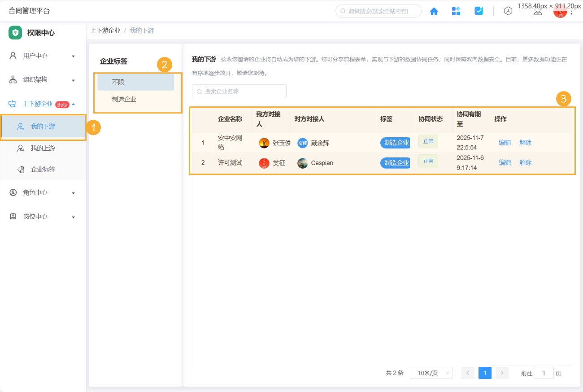Click 编辑 for 安中安网络

(505, 142)
